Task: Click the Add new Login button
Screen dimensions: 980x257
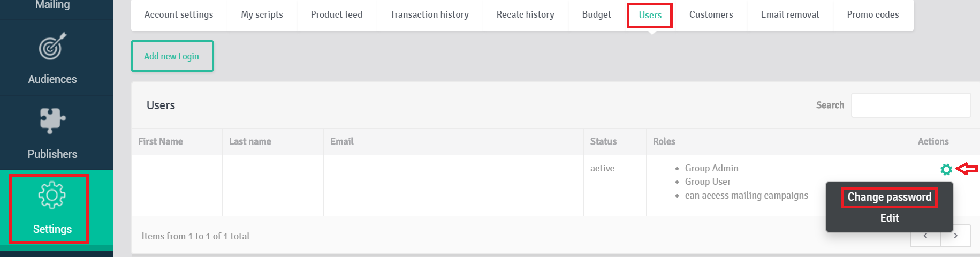Action: [x=172, y=56]
